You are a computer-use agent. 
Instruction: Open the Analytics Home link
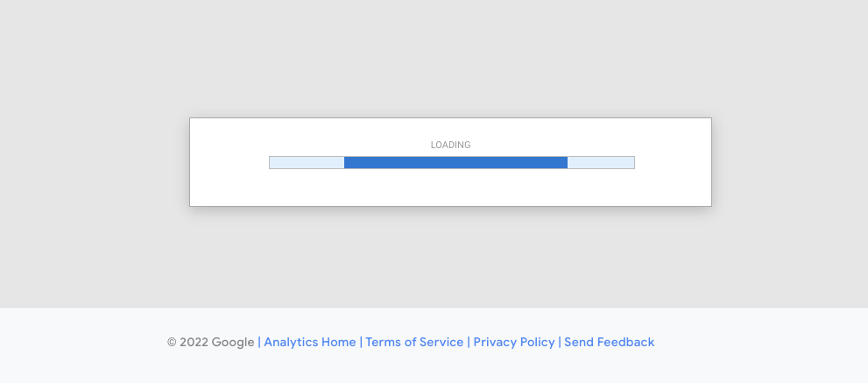[310, 342]
